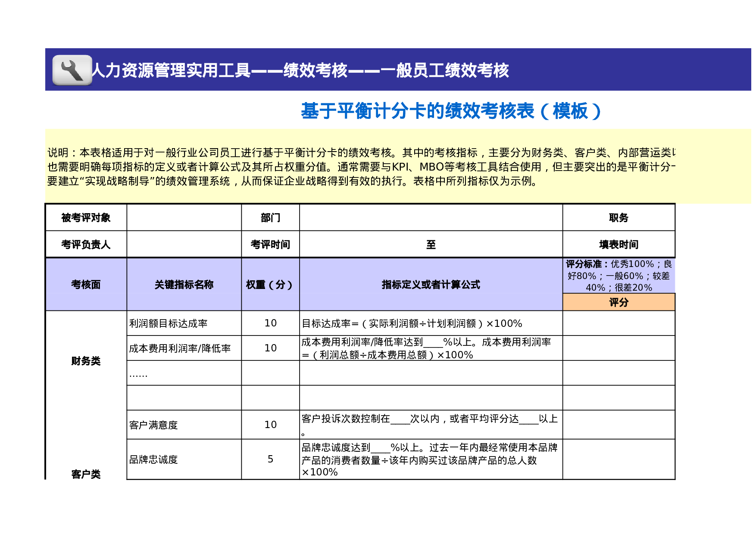Click the 关键指标名称 header cell
Image resolution: width=756 pixels, height=534 pixels.
[184, 285]
